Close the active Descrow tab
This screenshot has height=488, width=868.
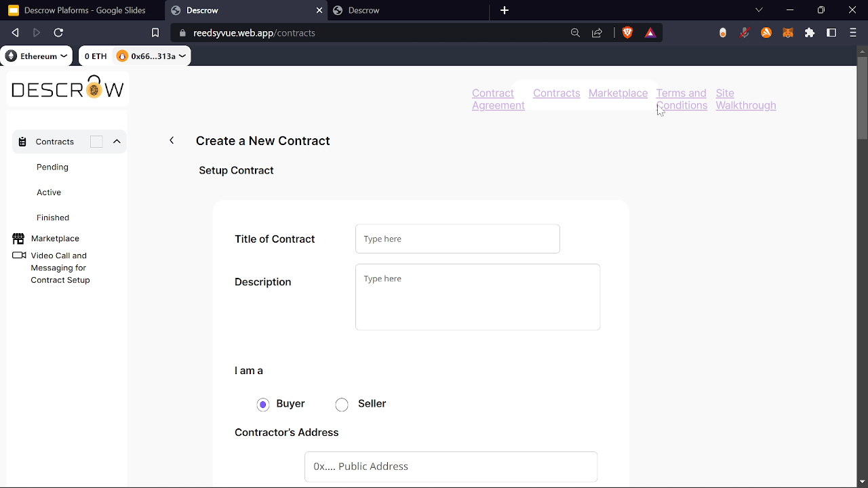point(319,10)
